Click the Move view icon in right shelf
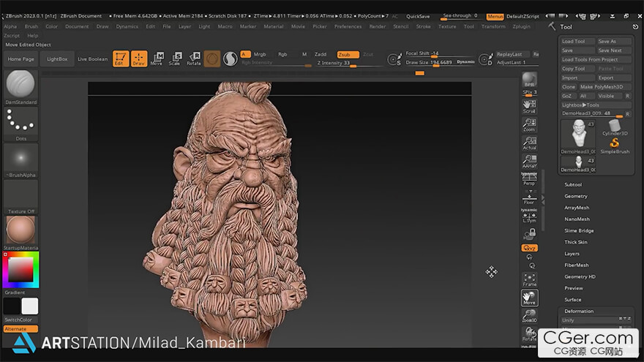Viewport: 644px width, 362px height. pos(529,298)
